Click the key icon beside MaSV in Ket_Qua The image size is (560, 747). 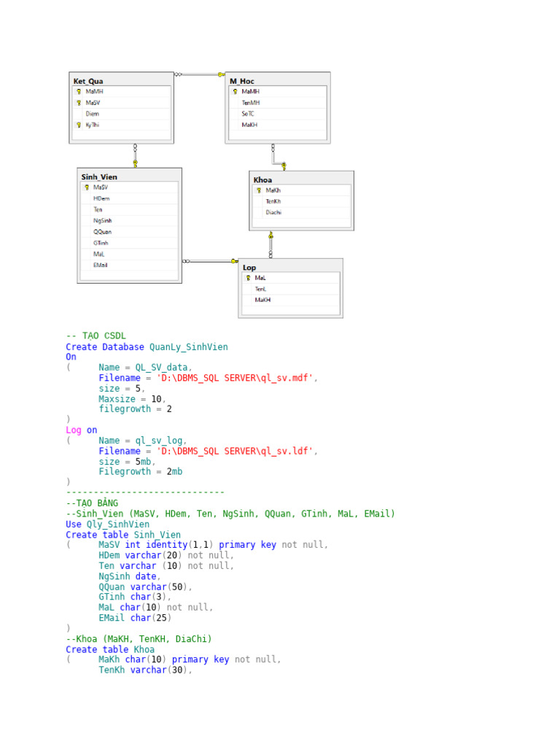pos(79,102)
